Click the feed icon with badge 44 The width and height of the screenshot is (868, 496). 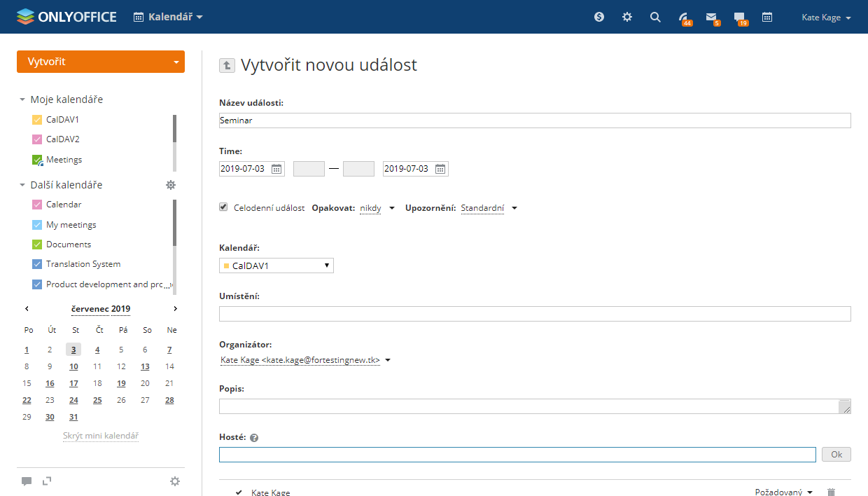683,18
